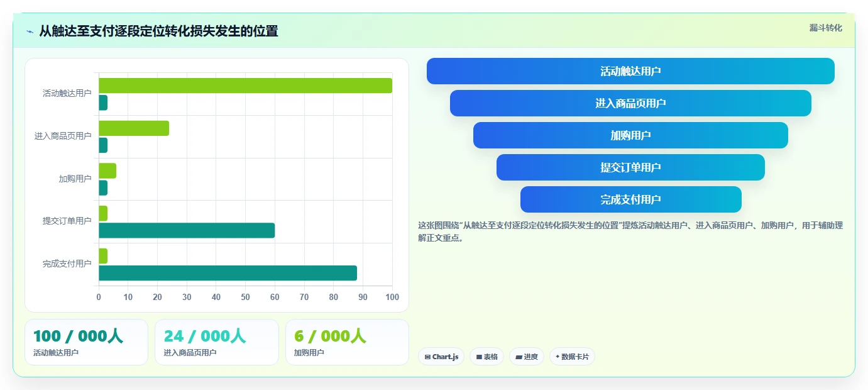The width and height of the screenshot is (868, 390).
Task: Click the 活动触达用户 caption under the 100 card
Action: [56, 353]
